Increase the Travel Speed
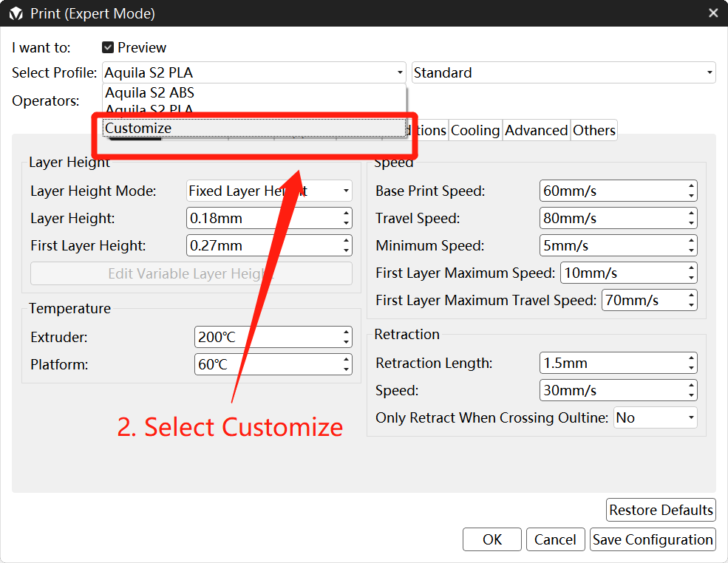728x563 pixels. [x=691, y=213]
